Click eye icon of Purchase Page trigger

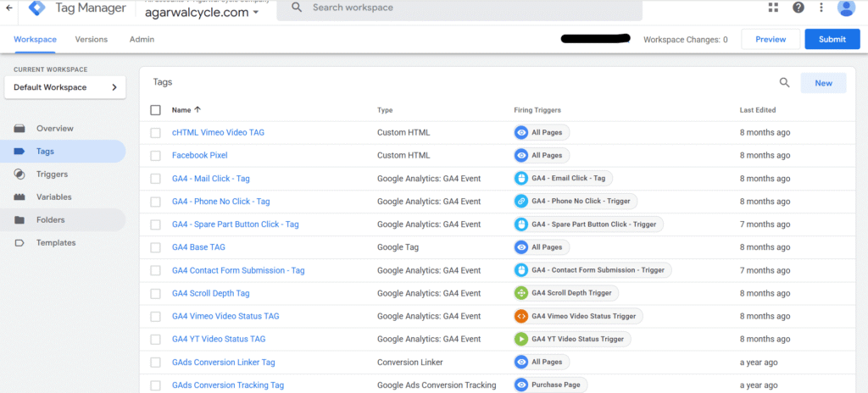pos(521,385)
